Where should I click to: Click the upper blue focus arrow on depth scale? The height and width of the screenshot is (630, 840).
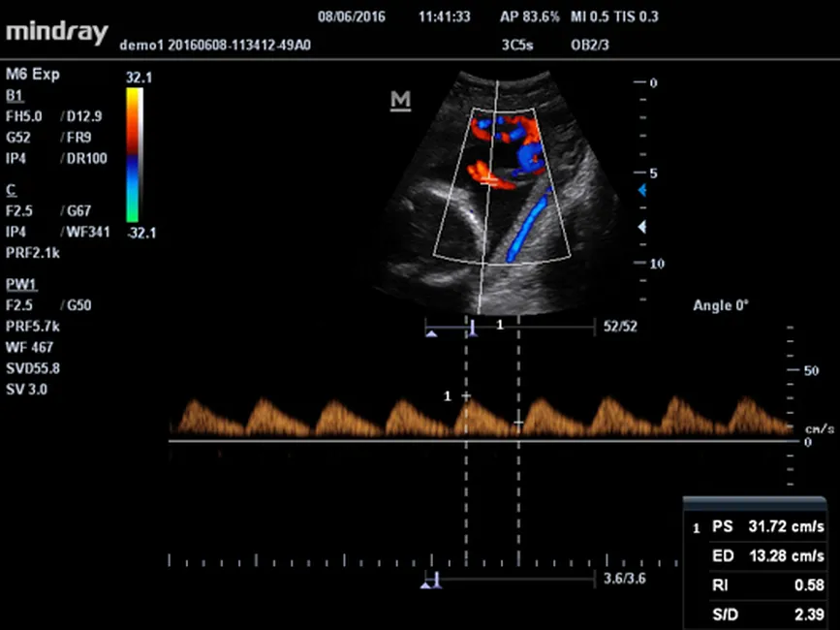[640, 192]
